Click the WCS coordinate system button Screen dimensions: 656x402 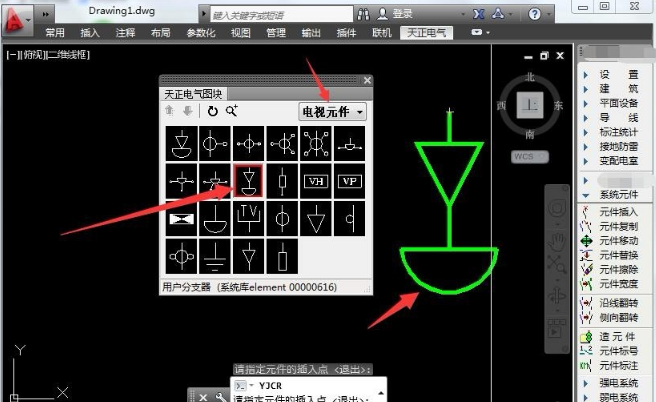coord(530,156)
